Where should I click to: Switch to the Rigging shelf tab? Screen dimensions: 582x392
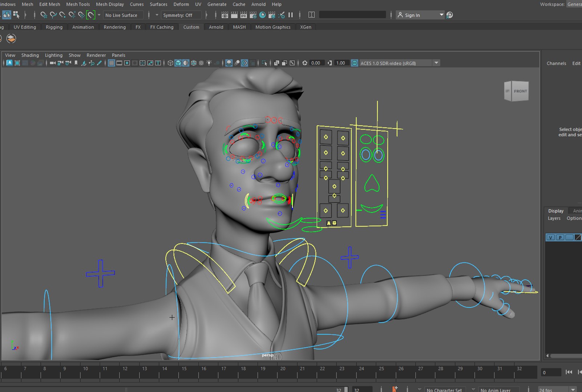54,27
